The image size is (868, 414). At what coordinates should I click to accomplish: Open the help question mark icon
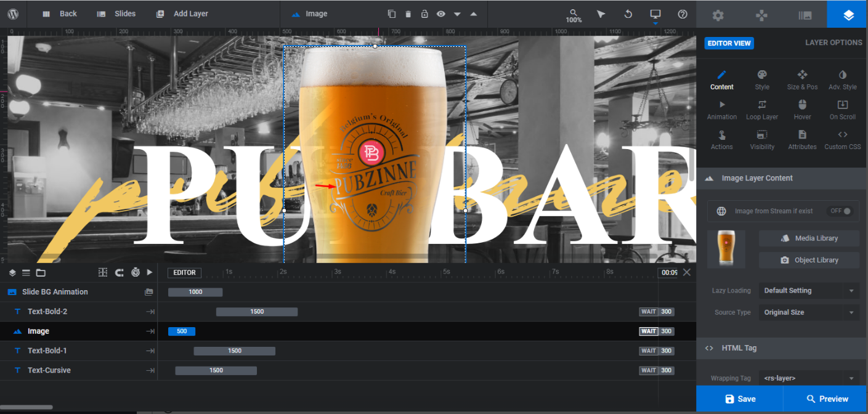(682, 14)
